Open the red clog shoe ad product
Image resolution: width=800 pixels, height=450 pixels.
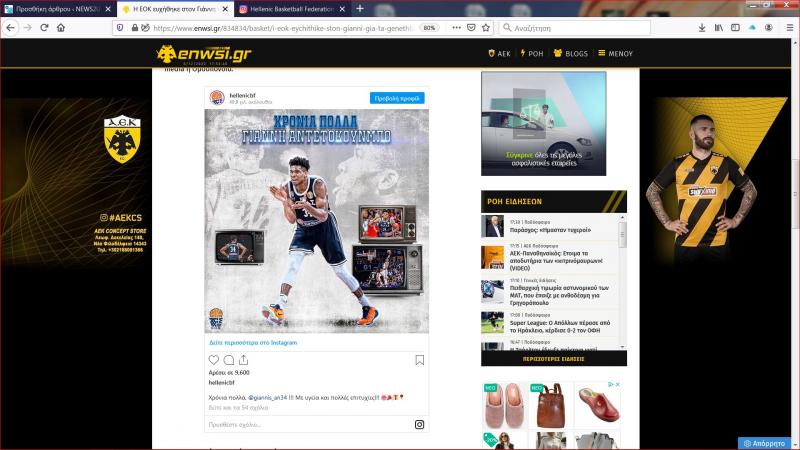pos(597,405)
